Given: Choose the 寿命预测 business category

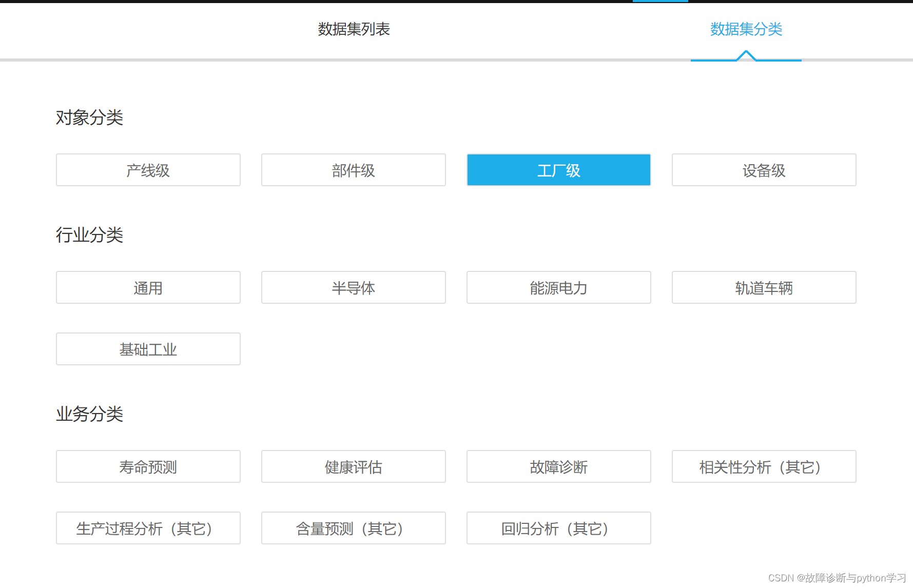Looking at the screenshot, I should tap(148, 466).
